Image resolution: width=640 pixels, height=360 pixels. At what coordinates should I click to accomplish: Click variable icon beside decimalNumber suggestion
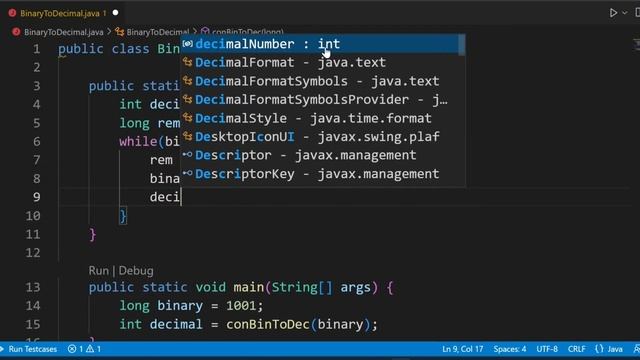coord(187,44)
